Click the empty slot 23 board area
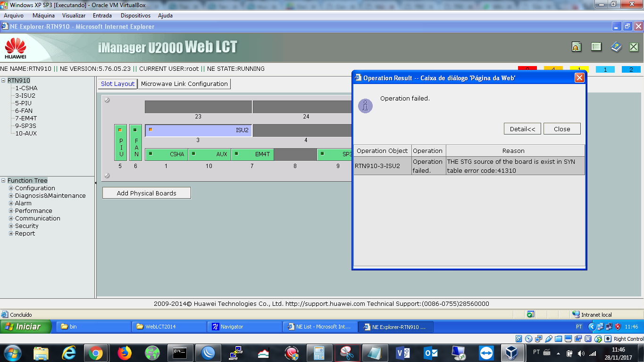This screenshot has height=362, width=644. (198, 107)
